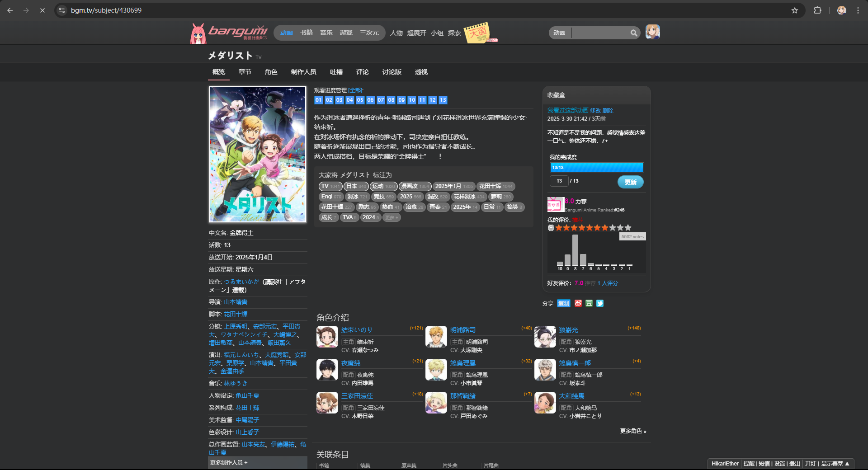The width and height of the screenshot is (868, 470).
Task: Open 设置 in the bottom bar
Action: [x=779, y=463]
